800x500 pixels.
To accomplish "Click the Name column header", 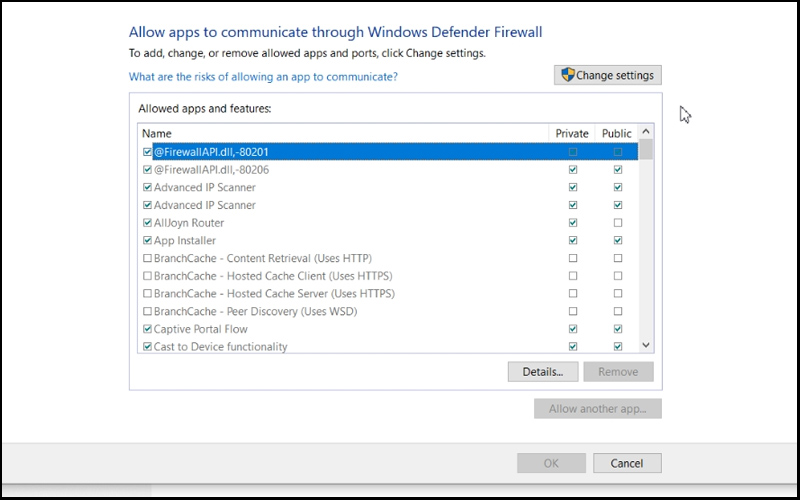I will pos(343,134).
